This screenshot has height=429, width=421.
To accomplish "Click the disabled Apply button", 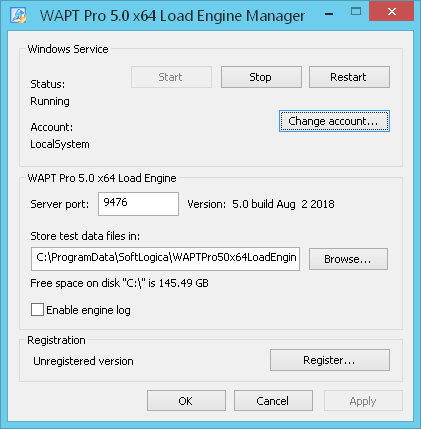I will click(363, 401).
